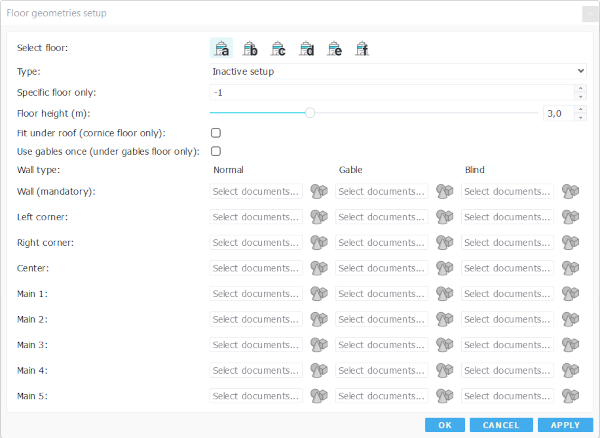Click geometry icon for Wall (mandatory) Normal
The height and width of the screenshot is (438, 600).
[x=319, y=191]
